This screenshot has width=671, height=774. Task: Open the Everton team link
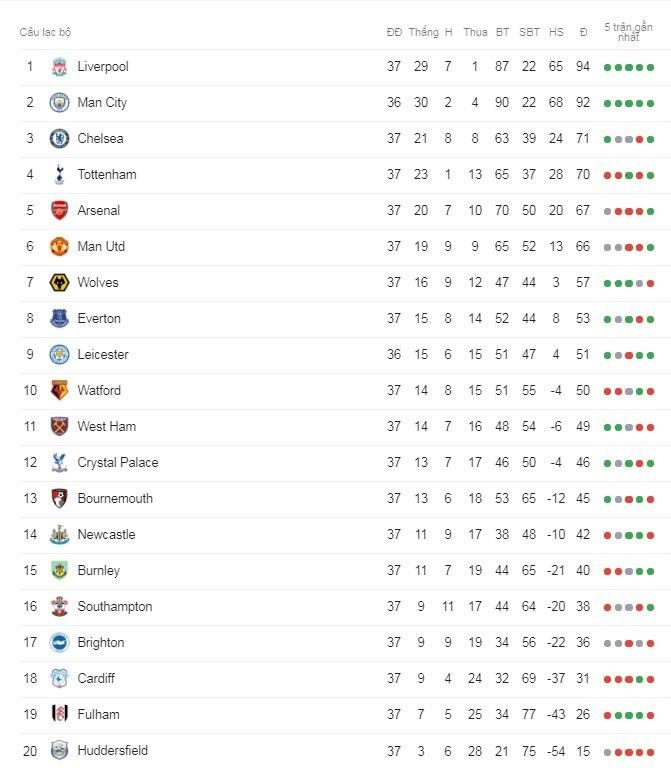coord(99,319)
